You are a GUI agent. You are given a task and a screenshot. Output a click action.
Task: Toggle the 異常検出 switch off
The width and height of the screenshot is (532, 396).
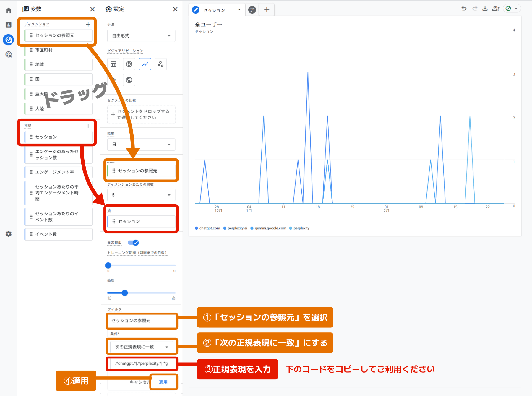coord(133,243)
